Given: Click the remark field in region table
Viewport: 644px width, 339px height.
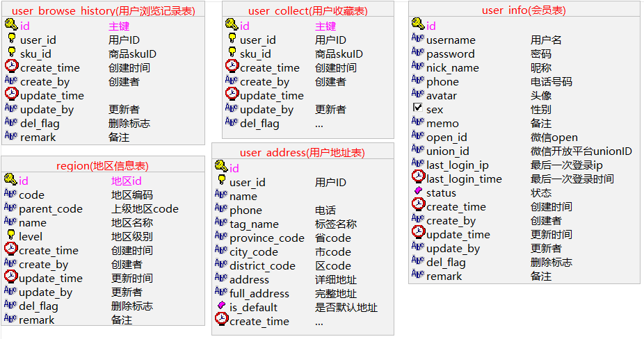Looking at the screenshot, I should click(x=37, y=320).
